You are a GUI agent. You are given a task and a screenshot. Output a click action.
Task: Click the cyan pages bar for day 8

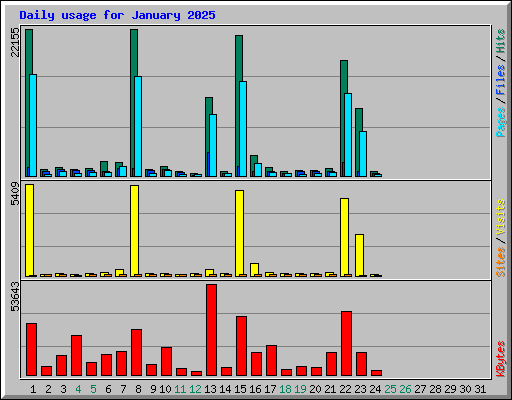pos(138,126)
